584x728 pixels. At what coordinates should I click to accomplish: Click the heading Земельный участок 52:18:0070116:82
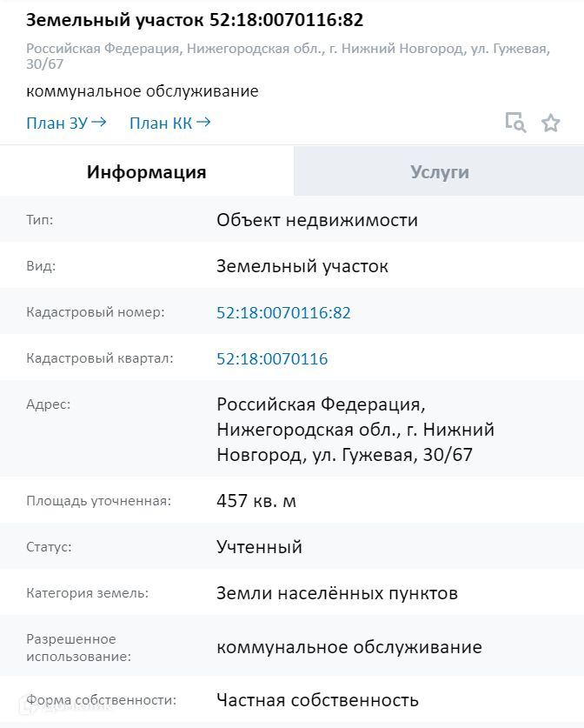195,20
